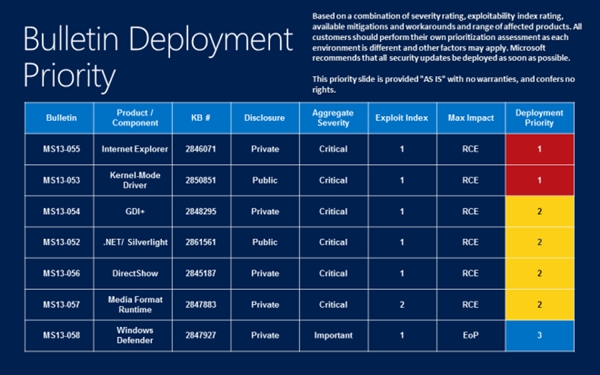Click the EoP max impact cell
The height and width of the screenshot is (375, 600).
click(471, 336)
